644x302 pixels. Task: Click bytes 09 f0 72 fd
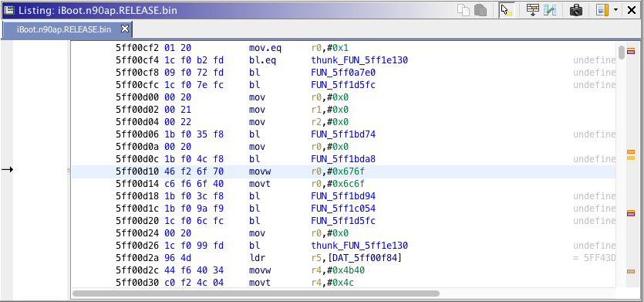coord(194,73)
